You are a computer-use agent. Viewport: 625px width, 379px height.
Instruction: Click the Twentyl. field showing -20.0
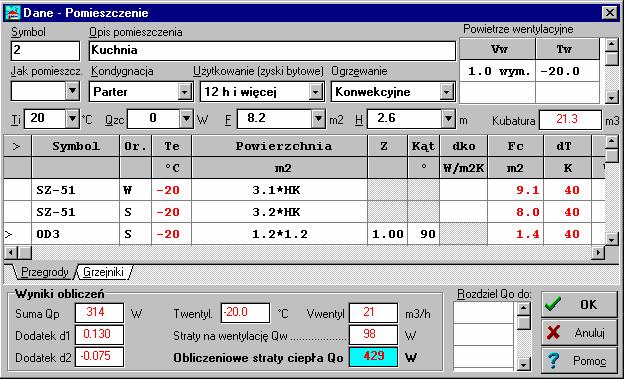coord(245,313)
